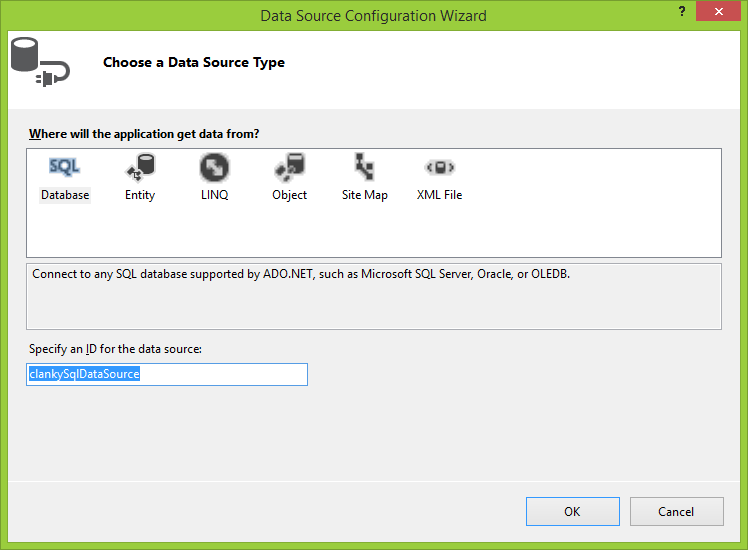Screen dimensions: 748x550
Task: Select the Object data source icon
Action: pos(289,167)
